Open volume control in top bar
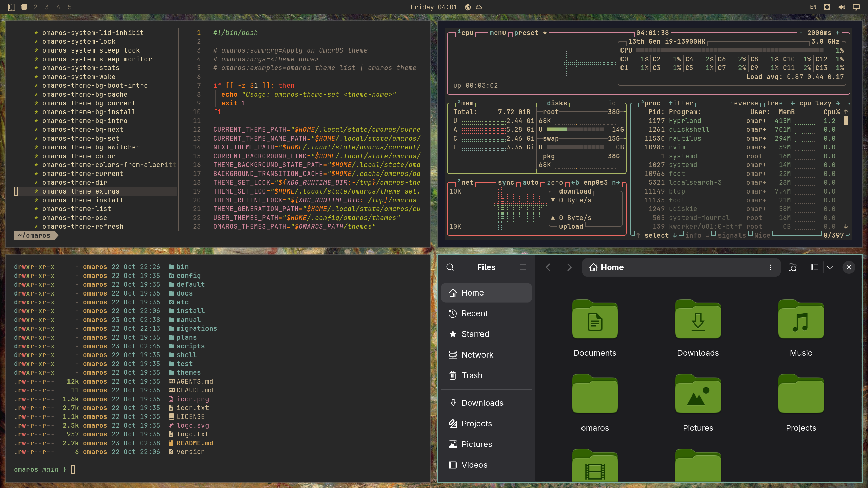This screenshot has width=868, height=488. 841,7
